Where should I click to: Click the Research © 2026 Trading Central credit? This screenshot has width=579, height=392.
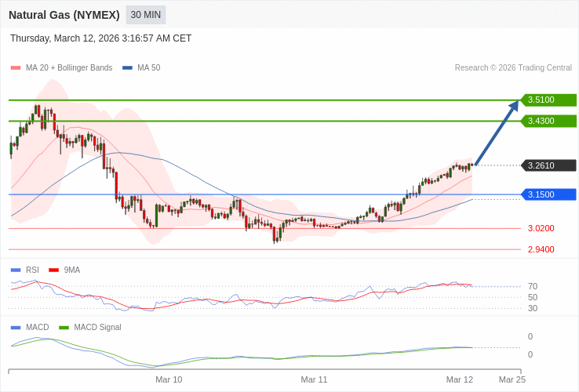513,68
